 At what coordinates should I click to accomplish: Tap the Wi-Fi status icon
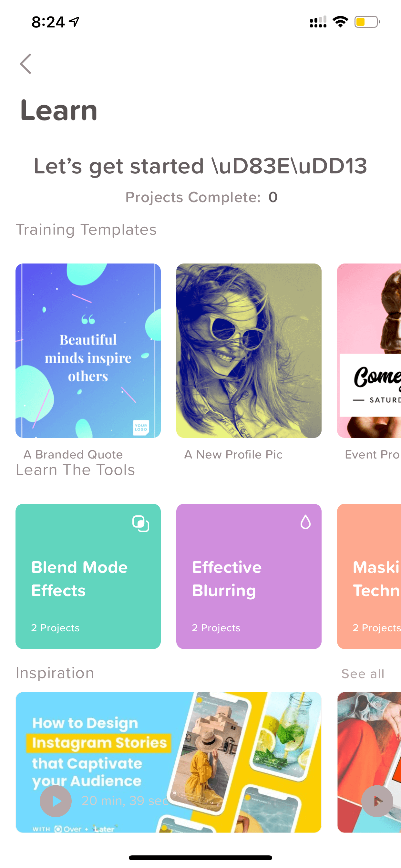tap(340, 22)
